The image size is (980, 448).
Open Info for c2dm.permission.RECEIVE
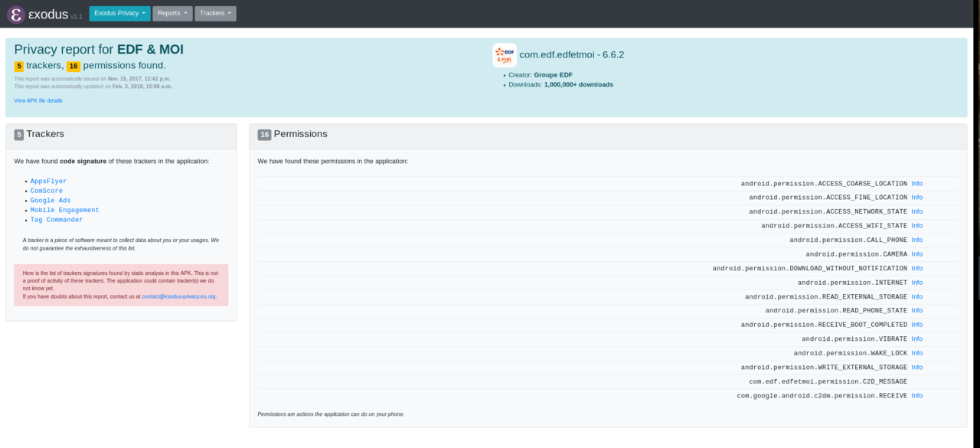(916, 396)
